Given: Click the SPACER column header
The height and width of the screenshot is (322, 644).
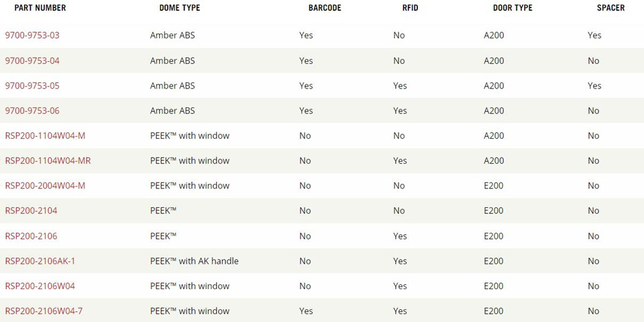Looking at the screenshot, I should (611, 8).
